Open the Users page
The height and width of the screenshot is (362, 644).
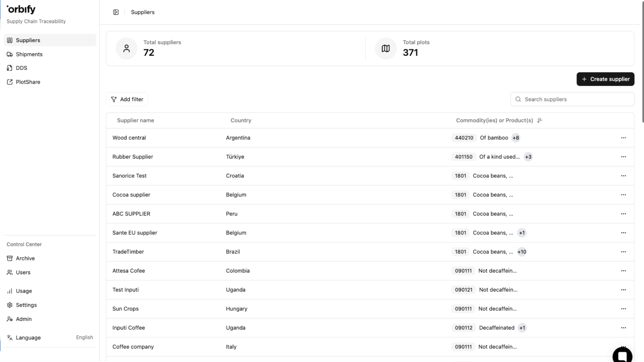click(x=50, y=273)
